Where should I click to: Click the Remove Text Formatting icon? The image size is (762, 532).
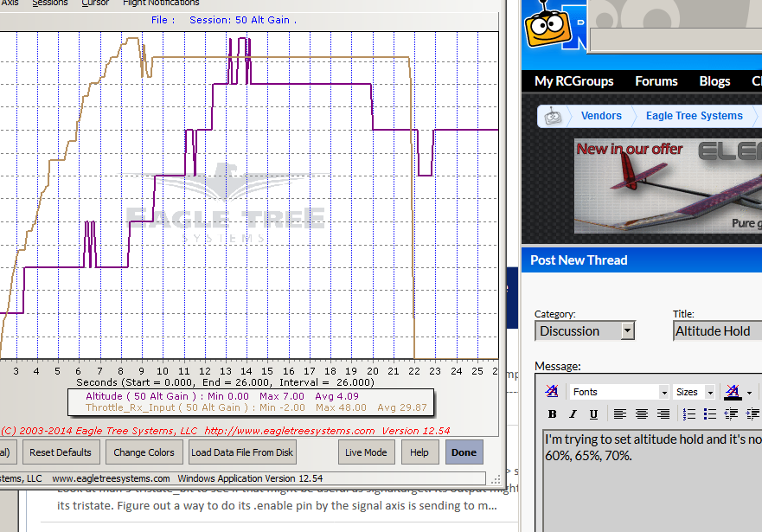[552, 391]
